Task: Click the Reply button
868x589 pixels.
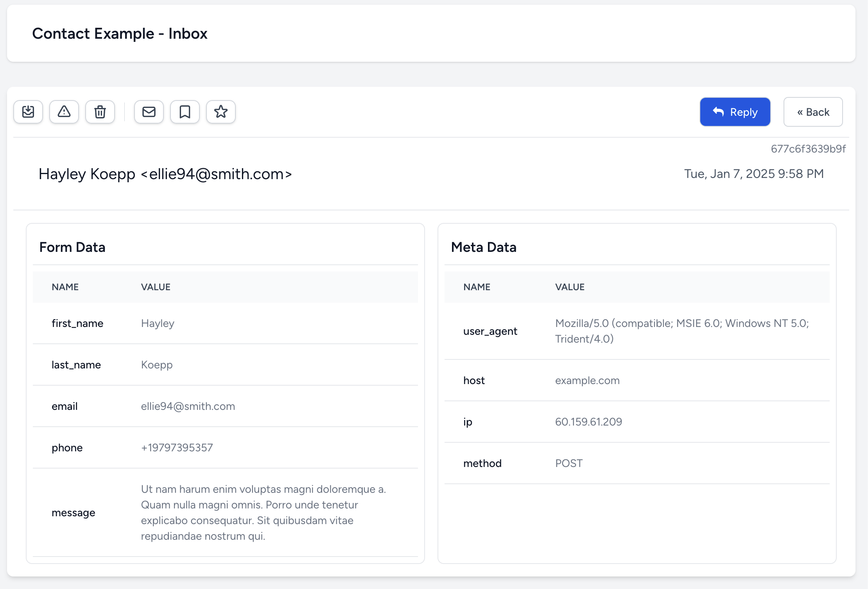Action: click(x=735, y=112)
